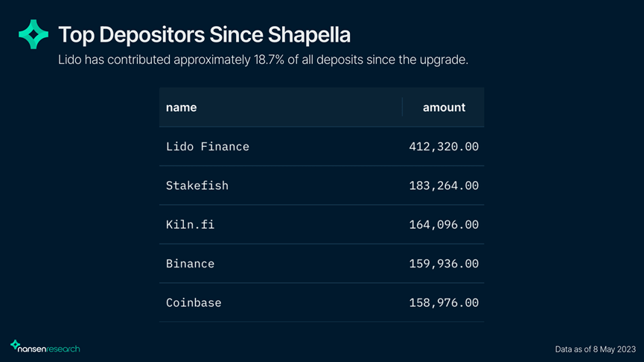This screenshot has height=362, width=644.
Task: Click the 'name' column header
Action: point(181,107)
